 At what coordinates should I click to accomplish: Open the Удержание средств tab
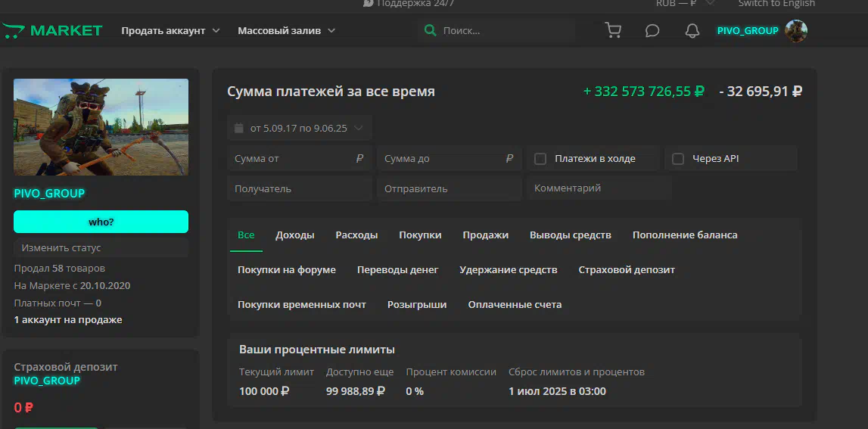coord(509,270)
